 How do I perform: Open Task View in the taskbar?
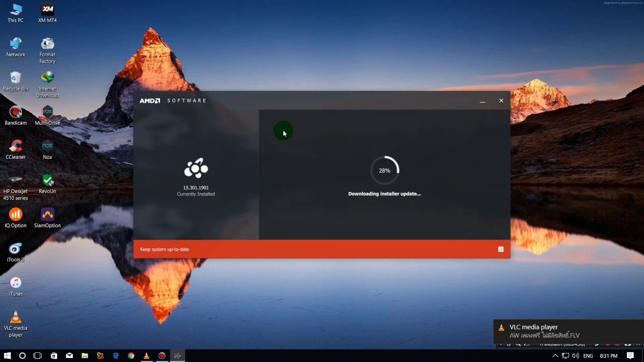click(37, 355)
